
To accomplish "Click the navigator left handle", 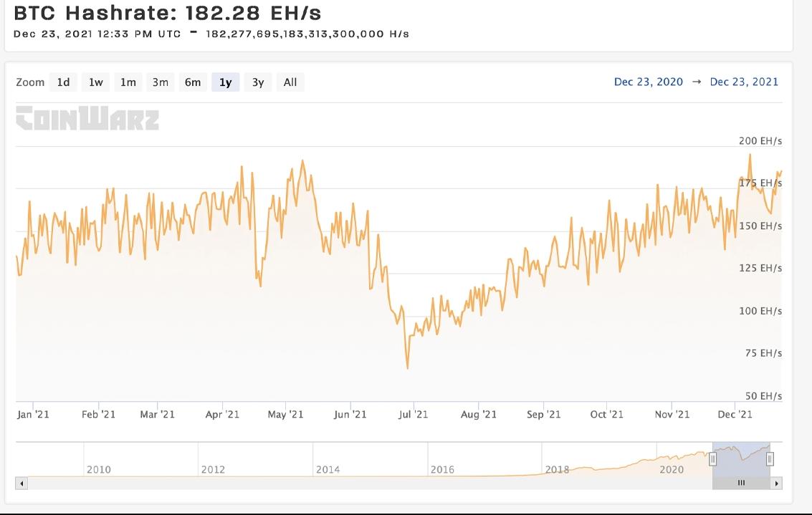I will 712,458.
